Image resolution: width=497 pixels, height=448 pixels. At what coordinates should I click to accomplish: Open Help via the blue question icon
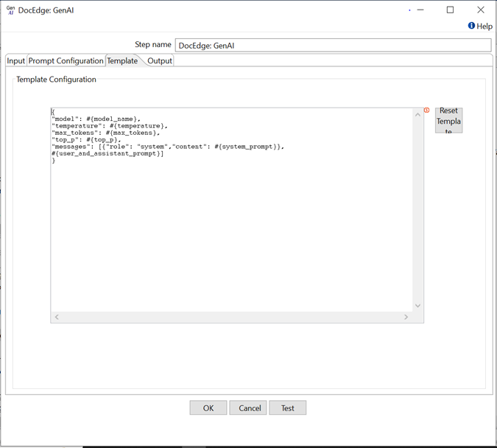coord(471,26)
